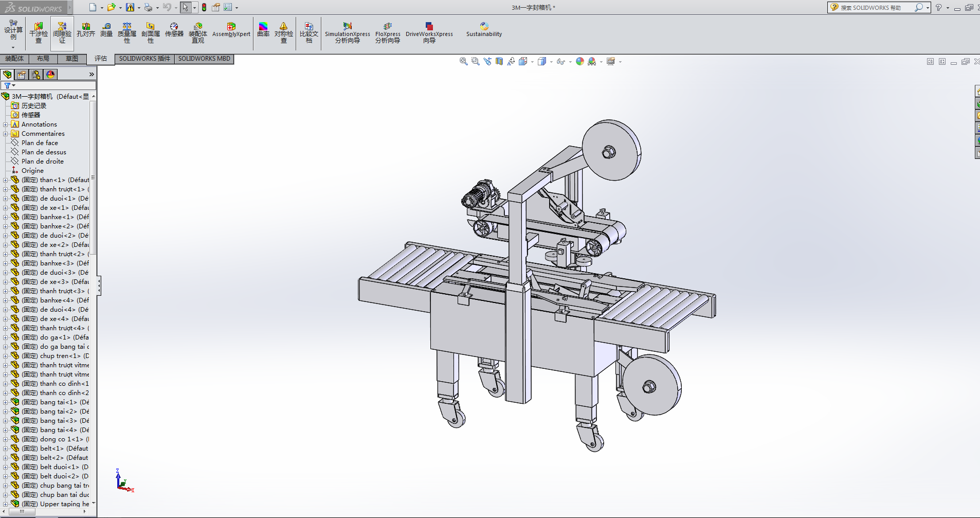The height and width of the screenshot is (518, 980).
Task: Click the Edit Appearance color ball
Action: (x=580, y=61)
